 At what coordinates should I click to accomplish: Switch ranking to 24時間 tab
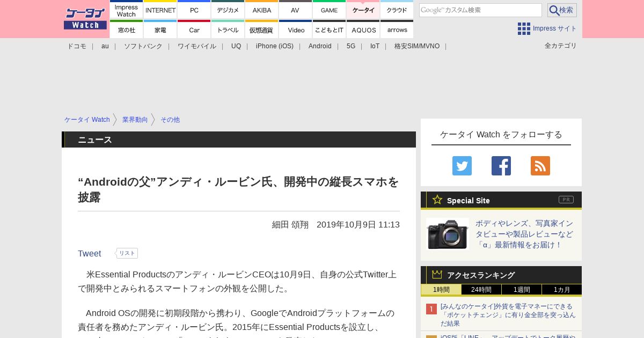[481, 290]
